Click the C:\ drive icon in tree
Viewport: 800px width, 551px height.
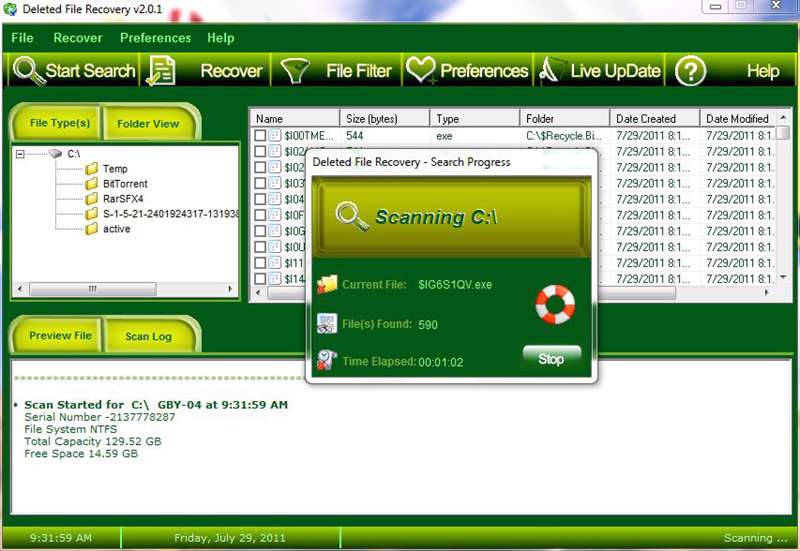(55, 153)
